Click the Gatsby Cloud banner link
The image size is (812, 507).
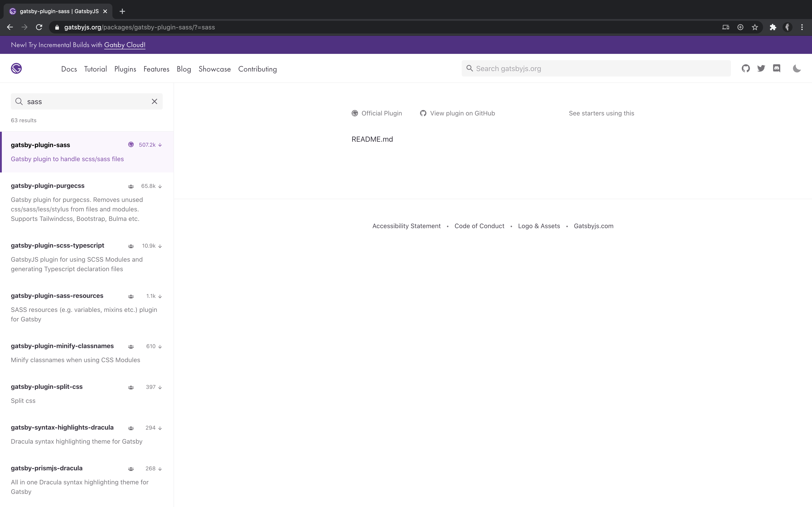coord(124,45)
